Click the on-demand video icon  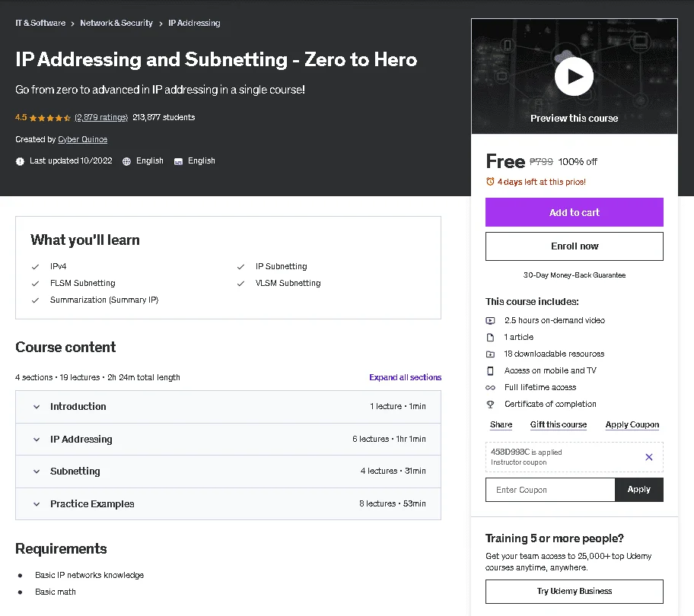click(490, 321)
